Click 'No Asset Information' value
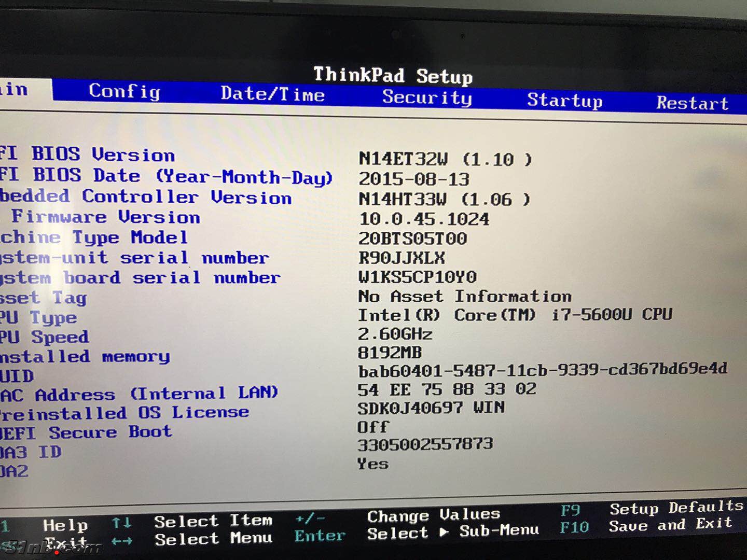747x560 pixels. point(465,296)
